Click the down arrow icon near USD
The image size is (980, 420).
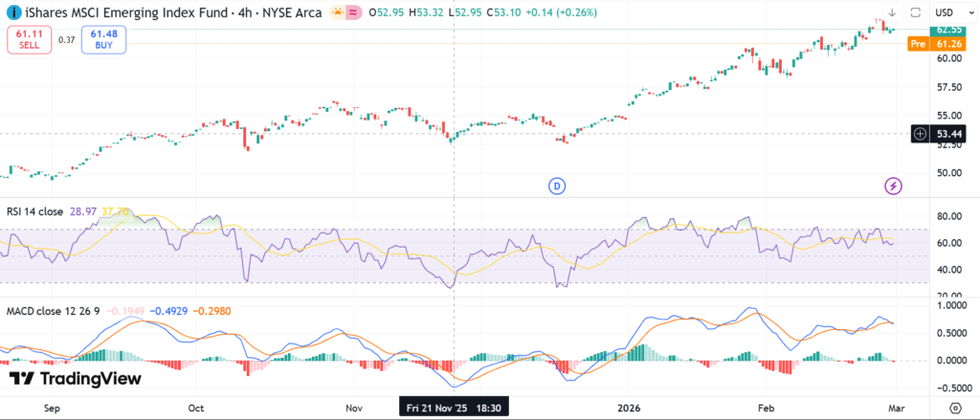click(892, 12)
